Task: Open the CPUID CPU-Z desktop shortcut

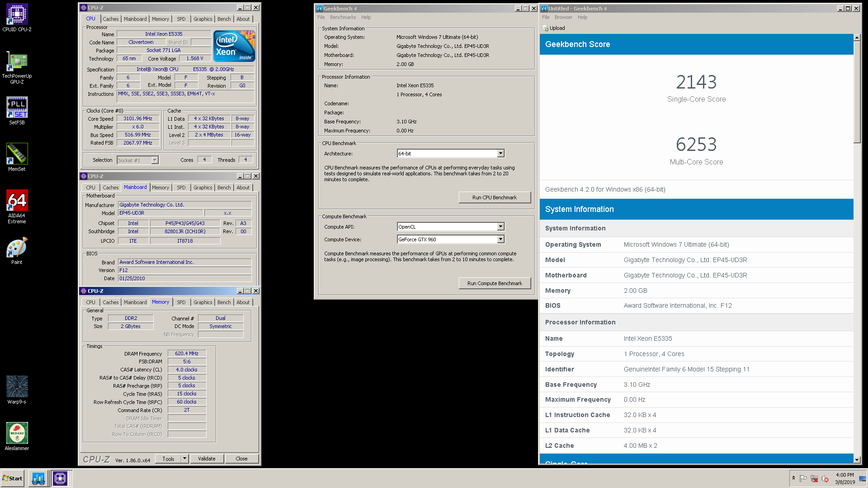Action: (17, 18)
